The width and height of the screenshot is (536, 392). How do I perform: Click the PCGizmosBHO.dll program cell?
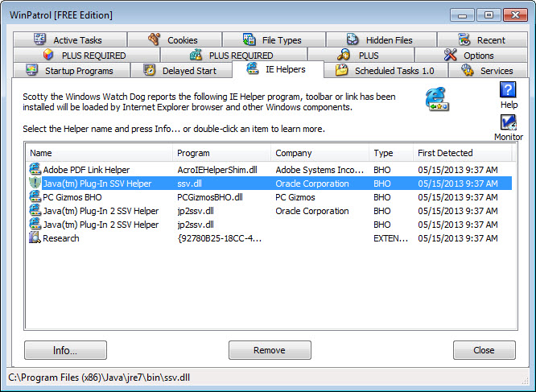(x=210, y=197)
